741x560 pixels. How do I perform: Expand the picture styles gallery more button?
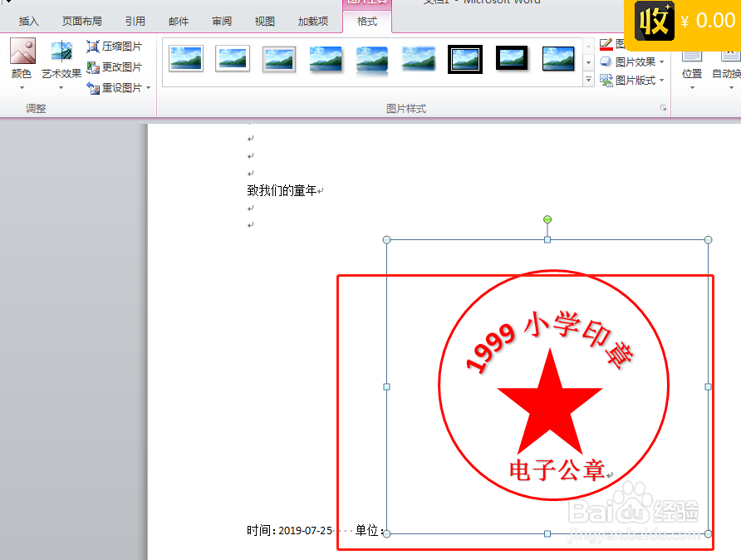(x=588, y=80)
